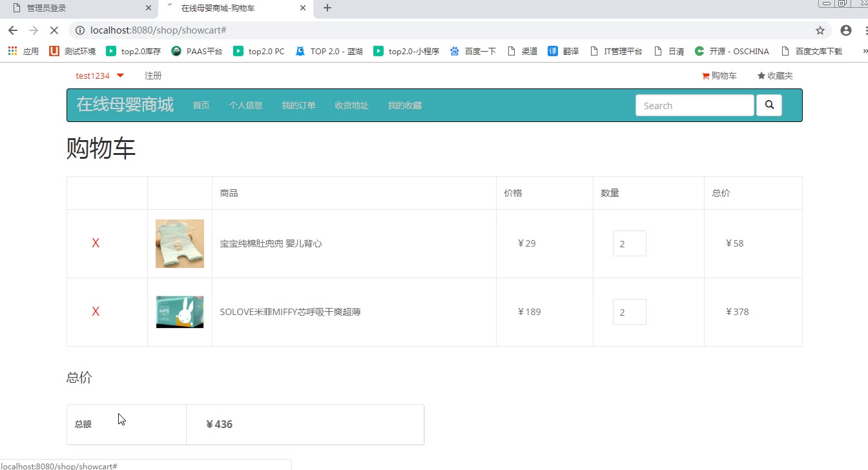Open the IT管理平台 bookmark

(616, 51)
